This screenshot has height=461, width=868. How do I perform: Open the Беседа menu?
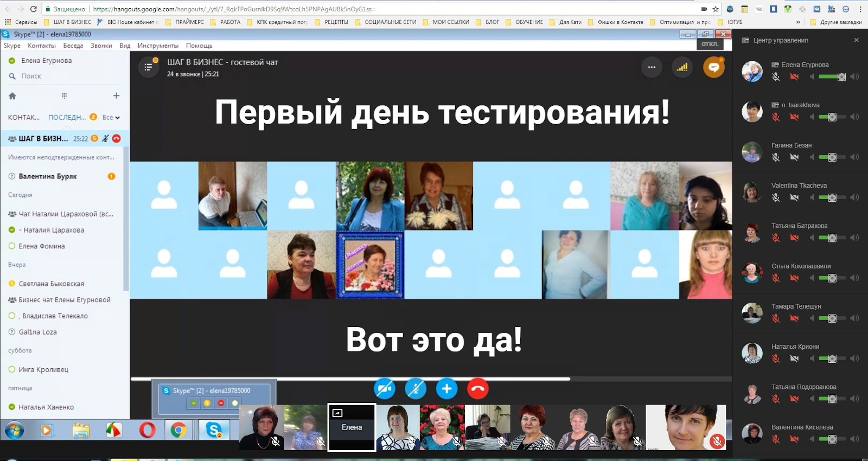click(x=73, y=46)
